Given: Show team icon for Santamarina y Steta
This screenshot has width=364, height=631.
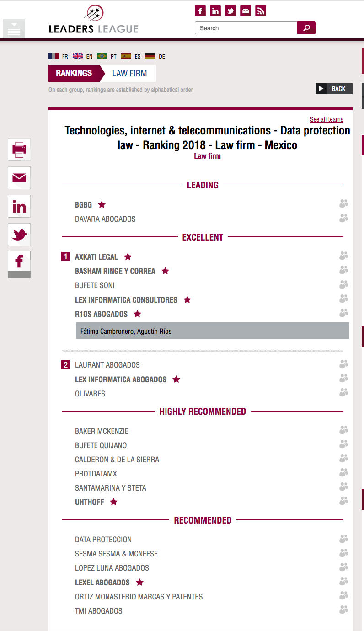Looking at the screenshot, I should (343, 487).
